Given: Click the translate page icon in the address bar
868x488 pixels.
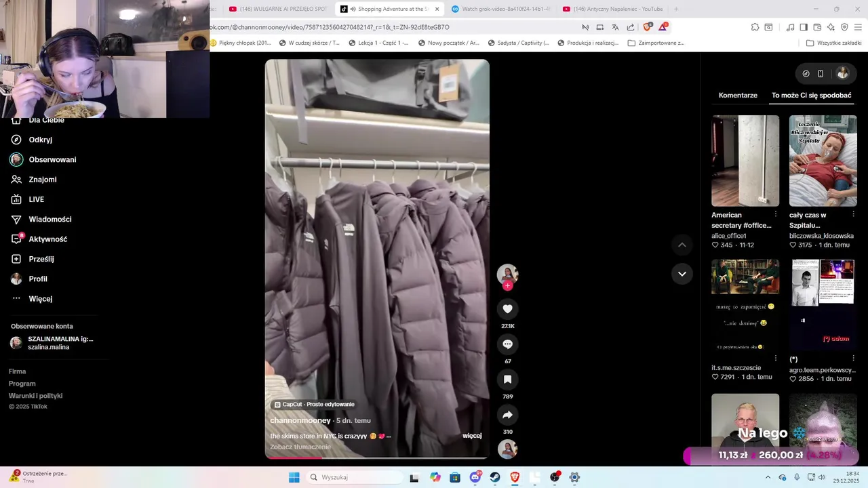Looking at the screenshot, I should coord(615,27).
